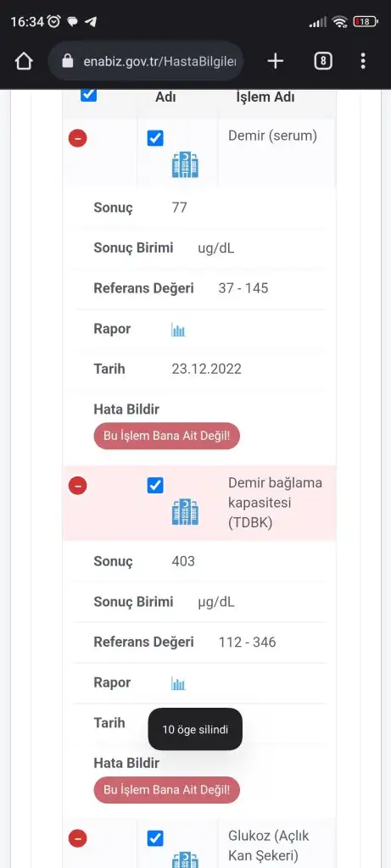391x868 pixels.
Task: Tap the hospital icon in the Glukoz row
Action: point(185,860)
